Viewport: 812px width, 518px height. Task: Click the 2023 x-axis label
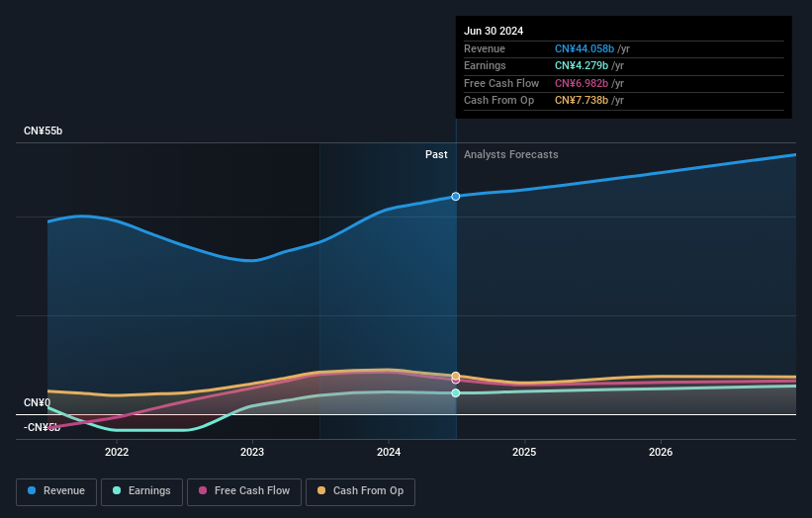pyautogui.click(x=252, y=452)
